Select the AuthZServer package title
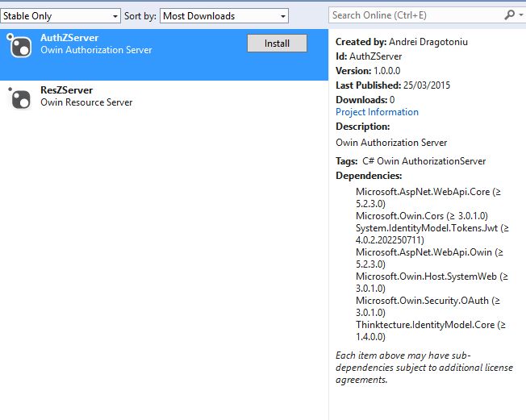Image resolution: width=526 pixels, height=420 pixels. 69,38
